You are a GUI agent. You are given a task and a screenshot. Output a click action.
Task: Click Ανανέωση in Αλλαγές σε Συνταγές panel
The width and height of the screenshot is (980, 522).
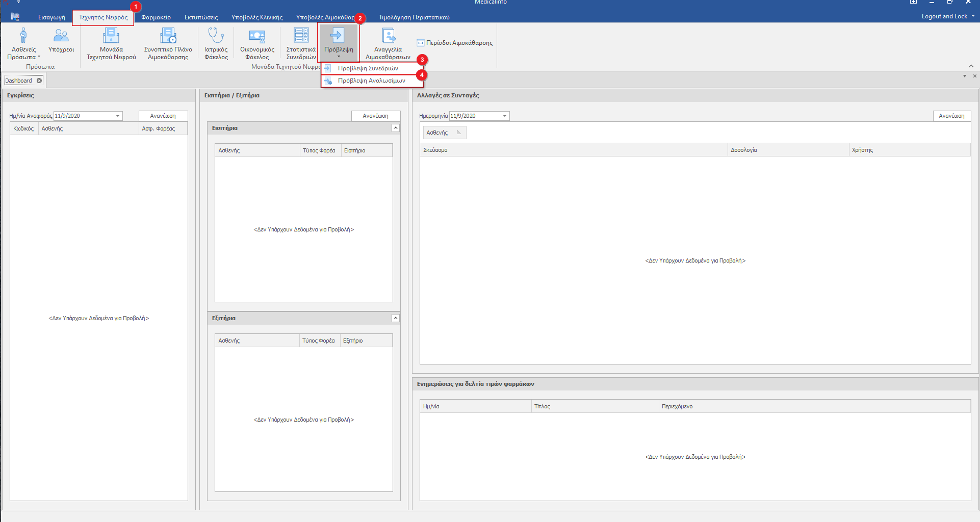pyautogui.click(x=951, y=116)
